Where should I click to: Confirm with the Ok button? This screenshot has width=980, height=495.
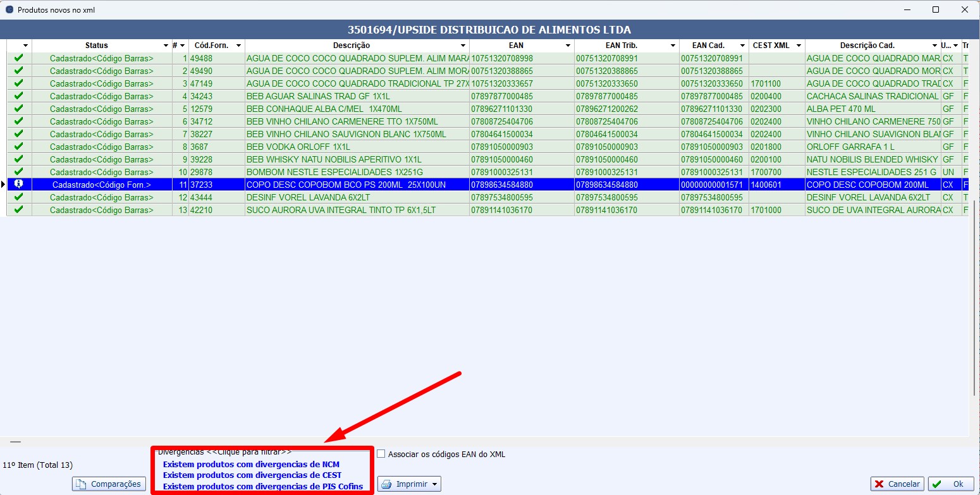[951, 484]
